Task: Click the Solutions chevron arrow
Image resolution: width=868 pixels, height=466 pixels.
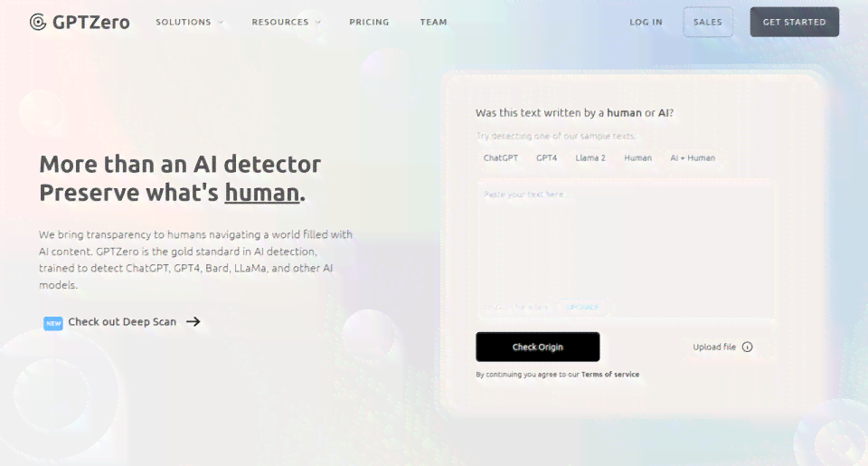Action: (221, 22)
